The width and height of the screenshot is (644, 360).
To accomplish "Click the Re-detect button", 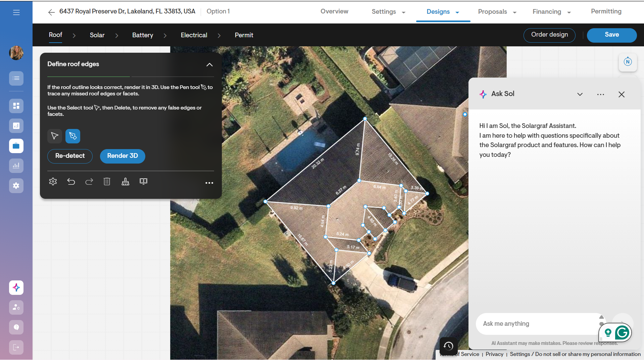I will click(x=70, y=156).
